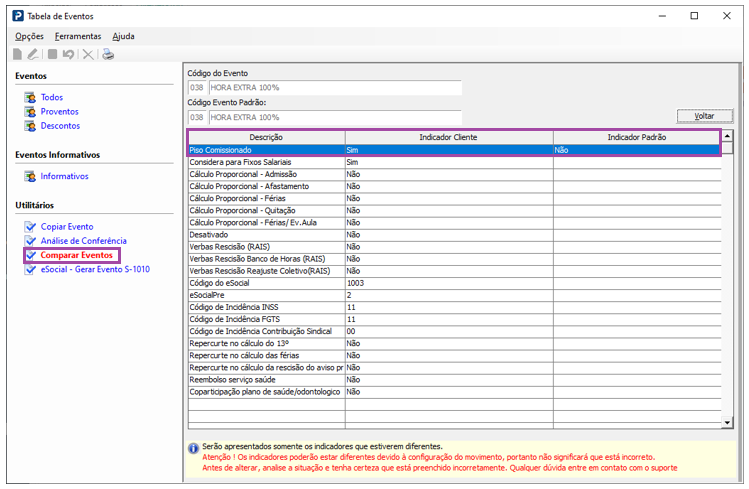Click the checkmark icon beside Comparar Eventos
Viewport: 749px width, 489px height.
31,255
